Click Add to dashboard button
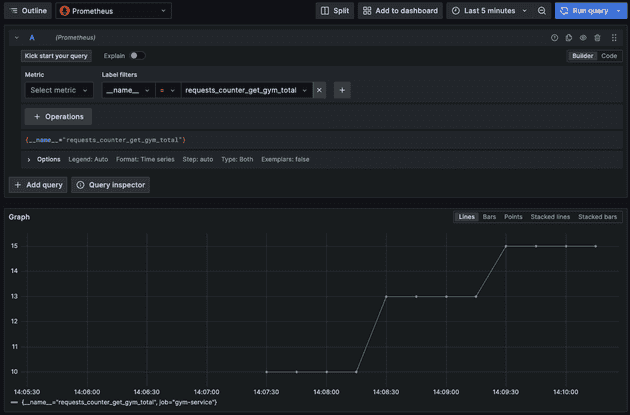 (400, 11)
